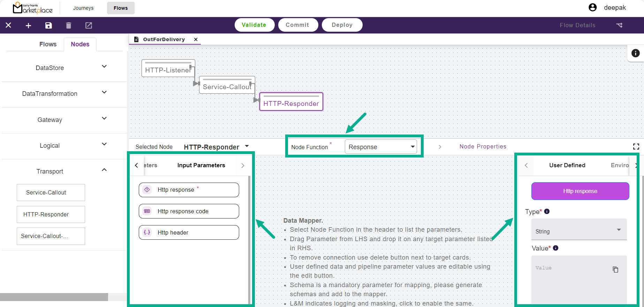Collapse the Transport node category
This screenshot has width=644, height=307.
(104, 170)
